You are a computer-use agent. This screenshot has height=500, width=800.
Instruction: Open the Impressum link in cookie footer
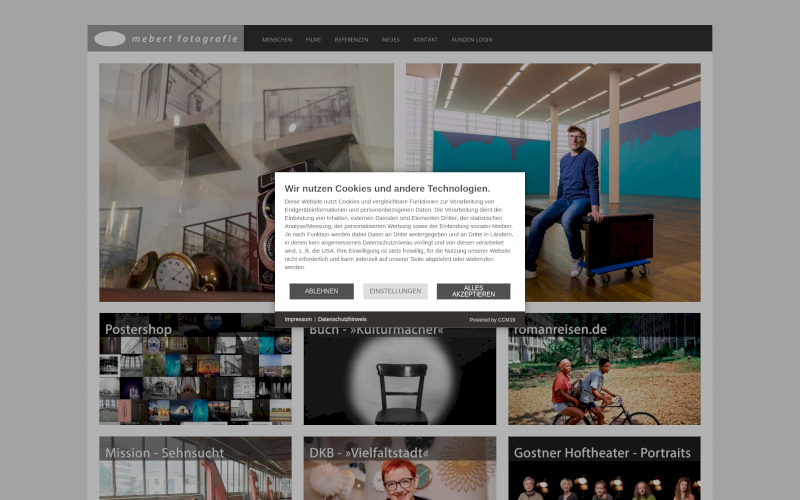pyautogui.click(x=298, y=319)
